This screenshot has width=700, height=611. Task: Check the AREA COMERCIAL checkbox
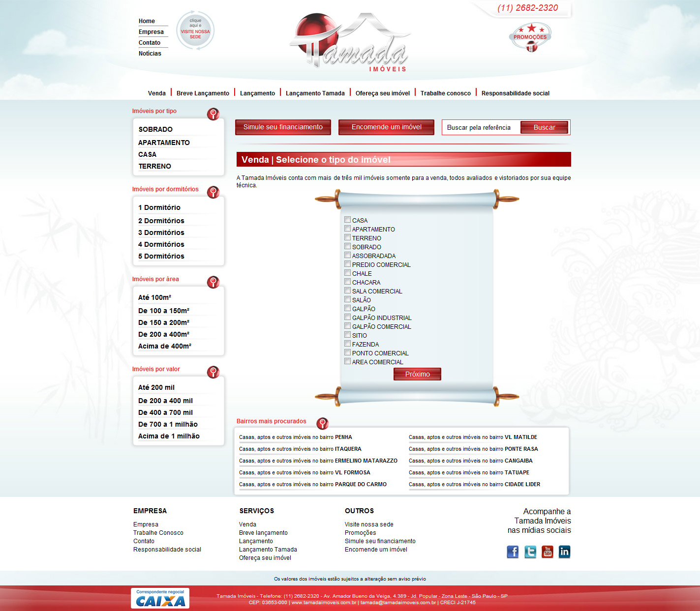pos(348,361)
